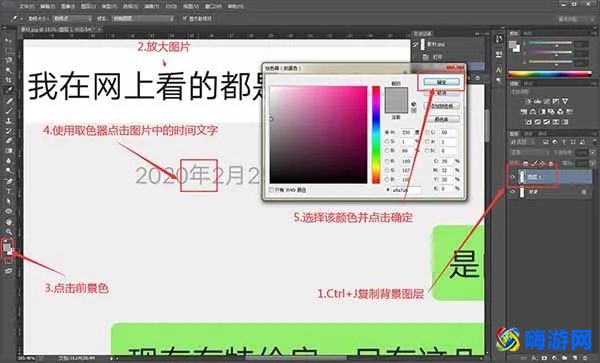Click the open document tab
This screenshot has width=600, height=363.
pyautogui.click(x=61, y=29)
